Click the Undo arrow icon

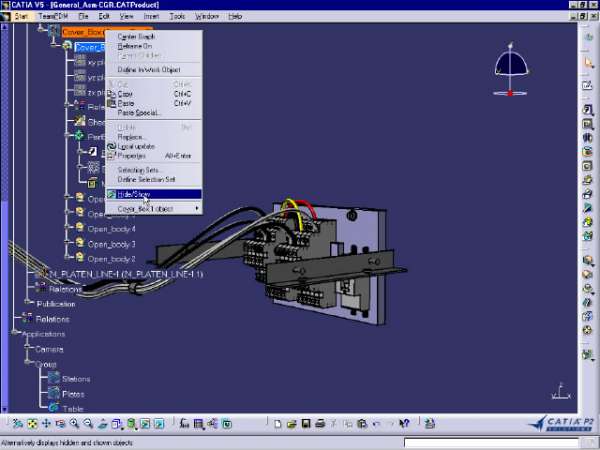[x=377, y=424]
